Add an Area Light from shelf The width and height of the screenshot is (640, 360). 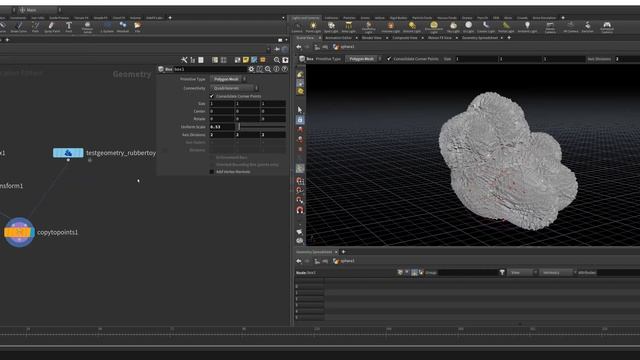pyautogui.click(x=348, y=27)
